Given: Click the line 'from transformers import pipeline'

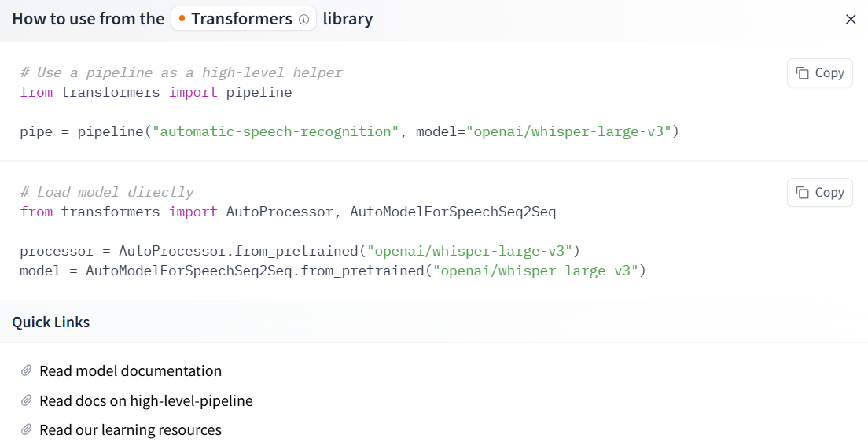Looking at the screenshot, I should [x=156, y=92].
